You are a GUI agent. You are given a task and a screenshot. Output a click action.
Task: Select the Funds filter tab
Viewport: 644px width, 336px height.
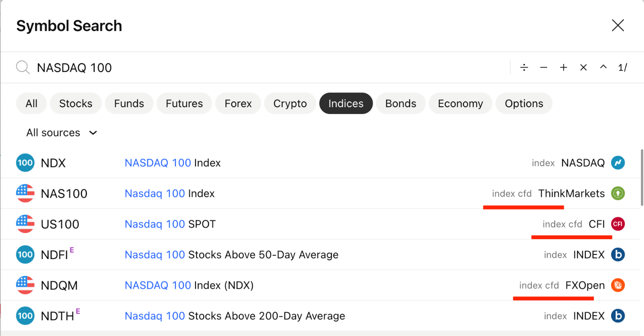point(129,104)
